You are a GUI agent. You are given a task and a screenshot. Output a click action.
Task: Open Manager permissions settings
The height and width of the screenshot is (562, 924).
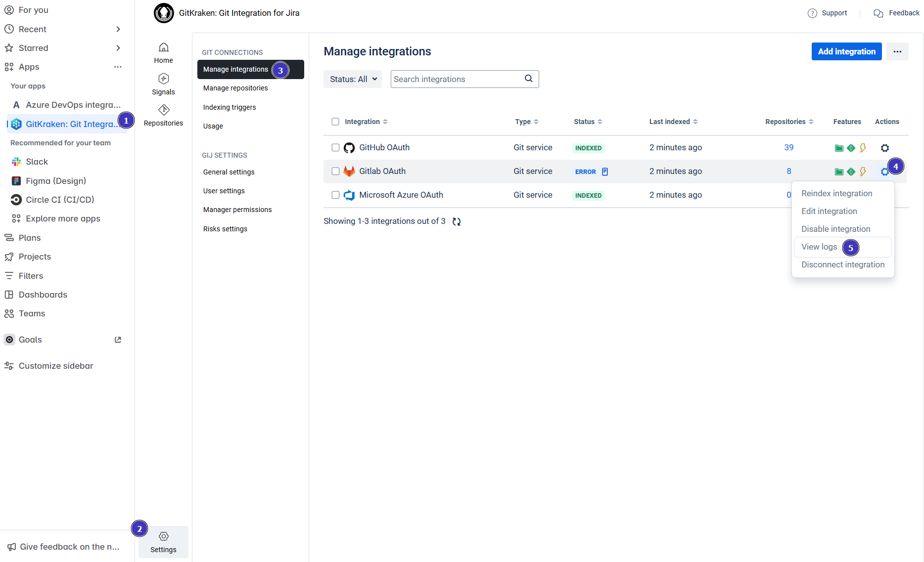pos(237,210)
